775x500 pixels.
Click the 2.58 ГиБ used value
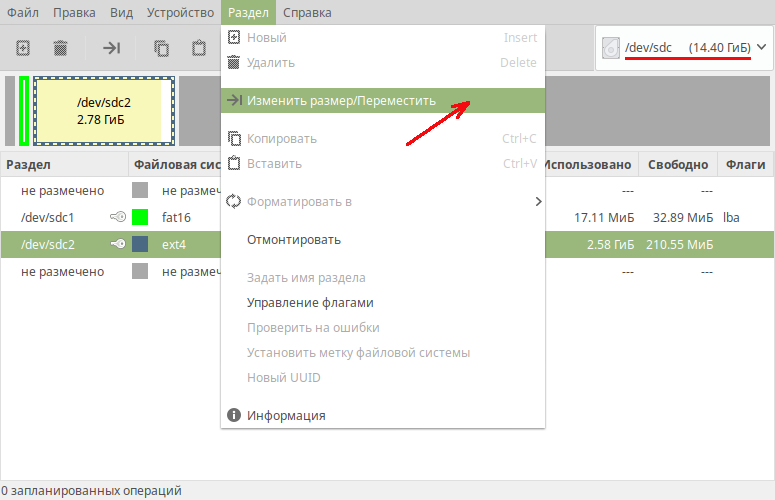(x=610, y=244)
